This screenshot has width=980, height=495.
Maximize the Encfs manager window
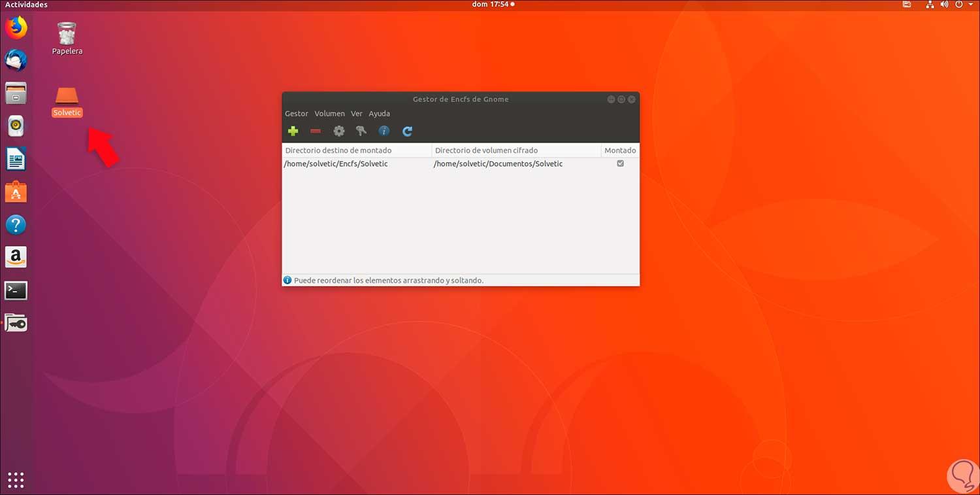coord(621,99)
